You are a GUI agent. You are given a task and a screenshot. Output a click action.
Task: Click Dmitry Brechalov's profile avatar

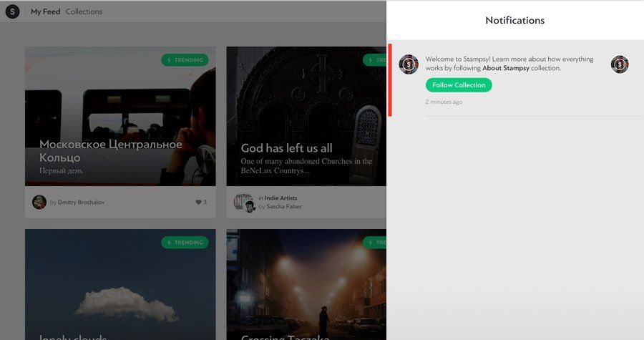tap(39, 202)
